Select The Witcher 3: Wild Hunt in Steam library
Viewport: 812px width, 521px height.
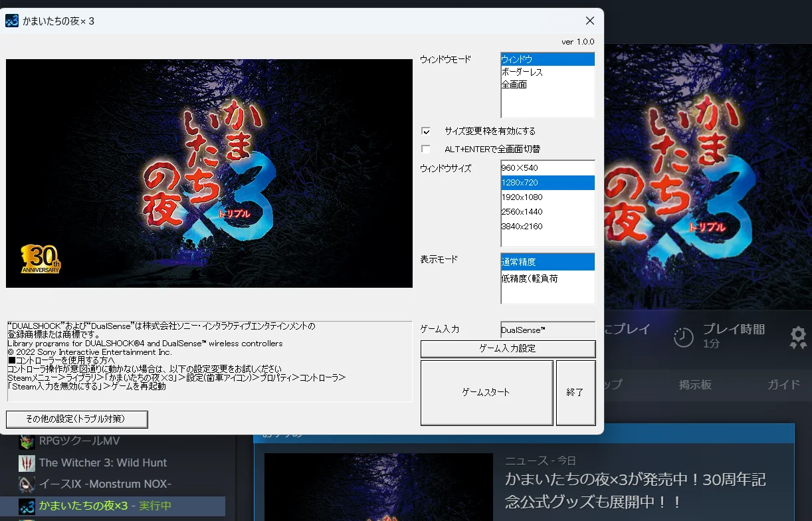point(103,463)
